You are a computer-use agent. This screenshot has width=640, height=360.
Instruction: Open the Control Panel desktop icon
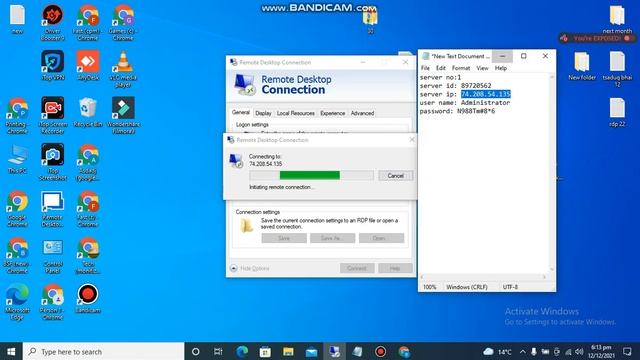coord(52,255)
